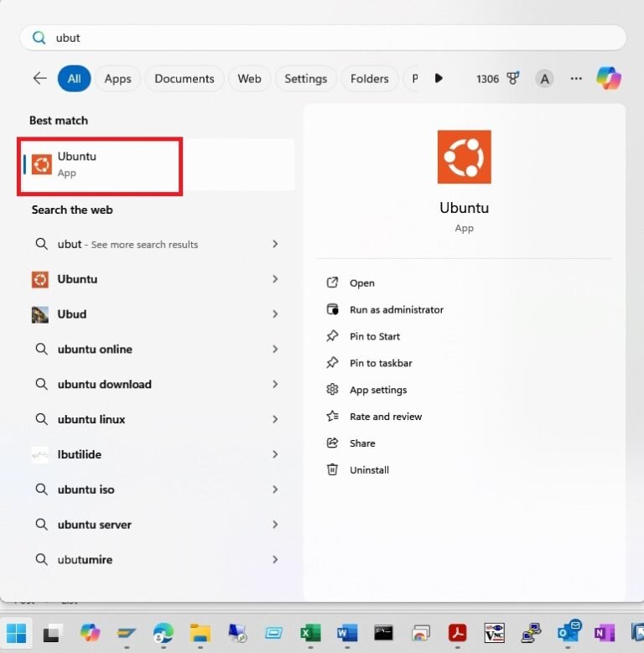Select the Ubud web search result
Screen dimensions: 644x653
coord(71,314)
